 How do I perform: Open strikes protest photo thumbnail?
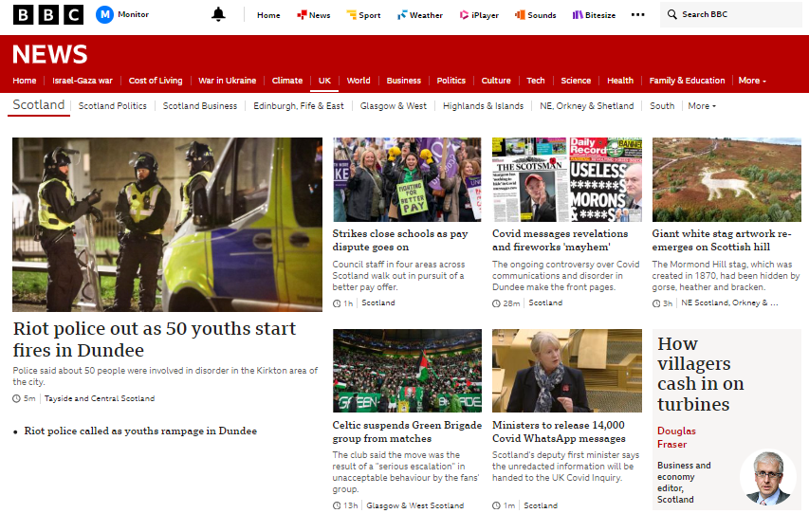[407, 179]
